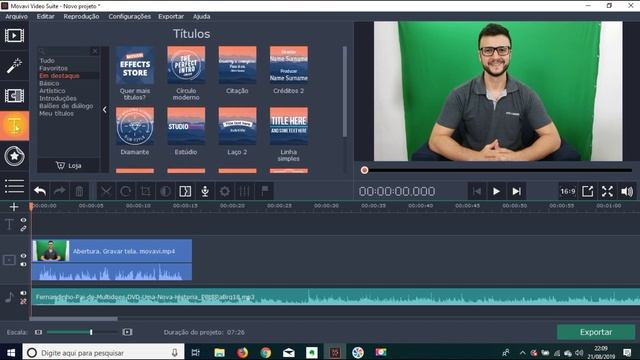The image size is (640, 360).
Task: Open the Stickers star tab icon
Action: (x=14, y=156)
